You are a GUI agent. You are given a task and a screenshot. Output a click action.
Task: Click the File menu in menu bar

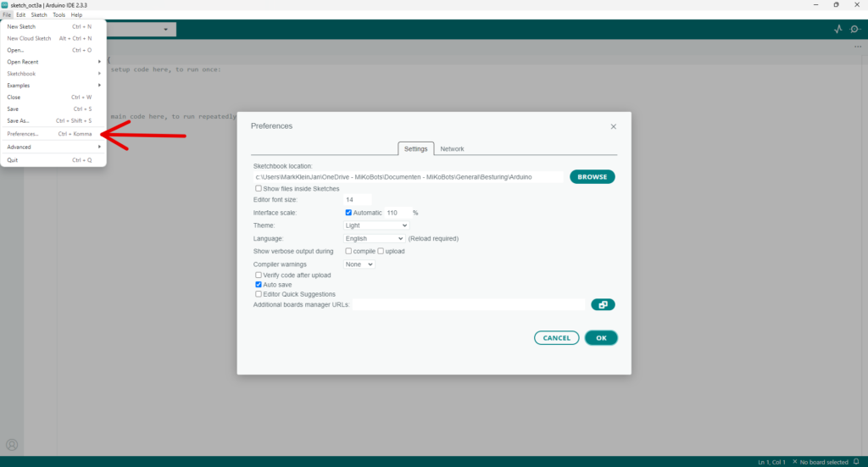(7, 15)
